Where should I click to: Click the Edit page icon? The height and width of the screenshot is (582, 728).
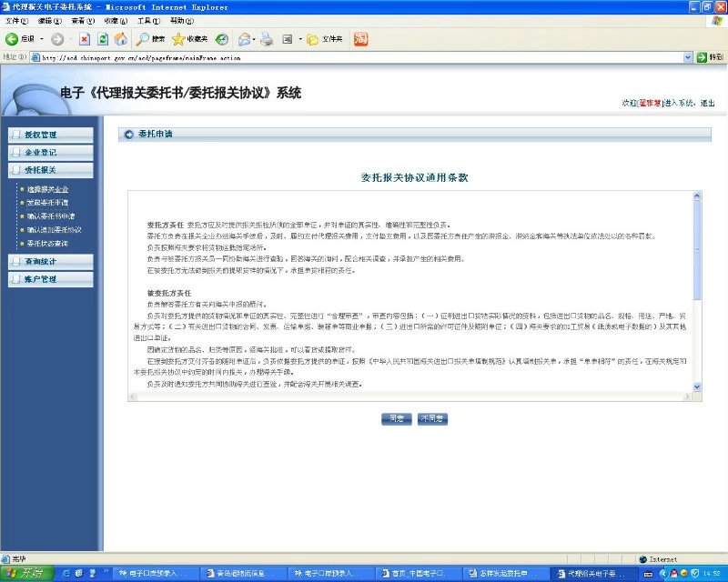coord(288,39)
